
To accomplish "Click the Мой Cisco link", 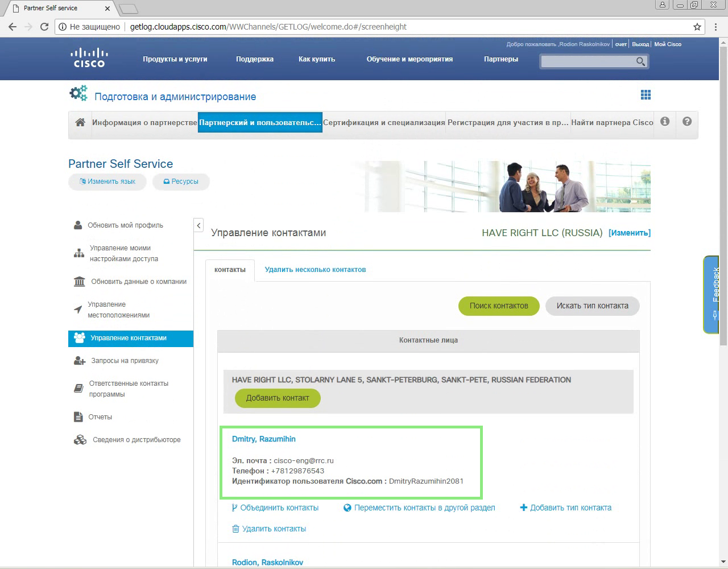I will click(668, 44).
